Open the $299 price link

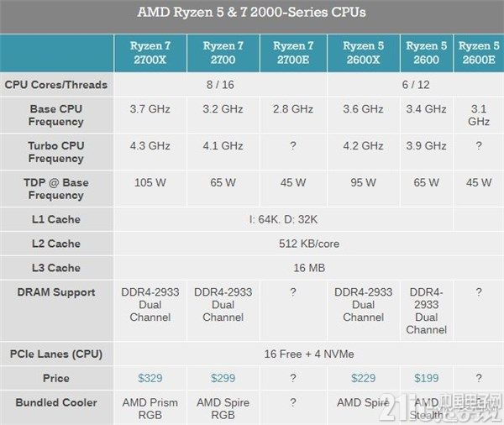point(223,378)
